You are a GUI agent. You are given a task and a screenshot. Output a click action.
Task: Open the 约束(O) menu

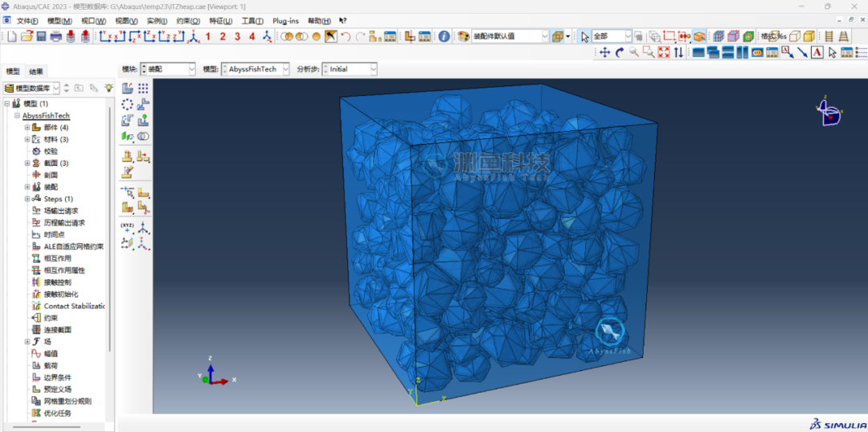click(x=188, y=21)
